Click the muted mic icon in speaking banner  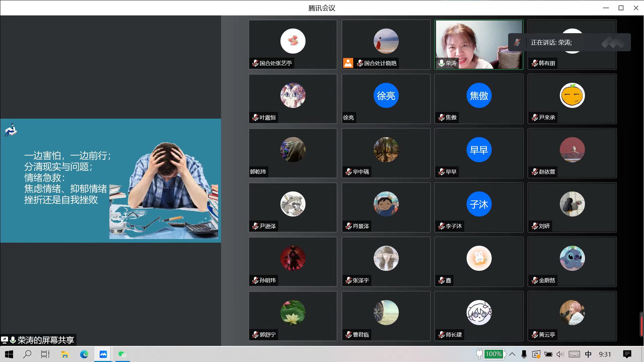point(517,43)
